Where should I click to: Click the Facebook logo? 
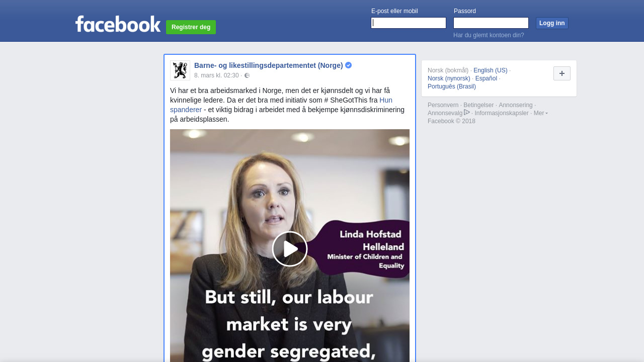[118, 24]
